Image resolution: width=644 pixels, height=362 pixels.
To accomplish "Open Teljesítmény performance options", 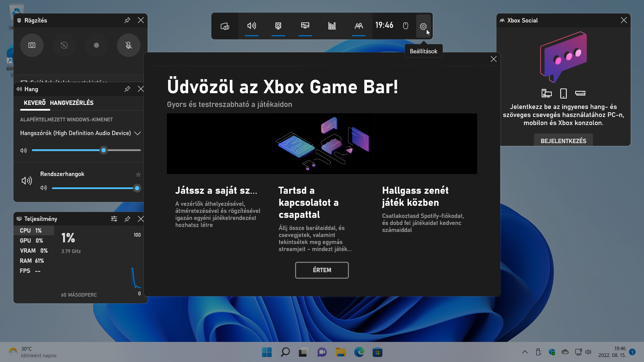I will [114, 219].
